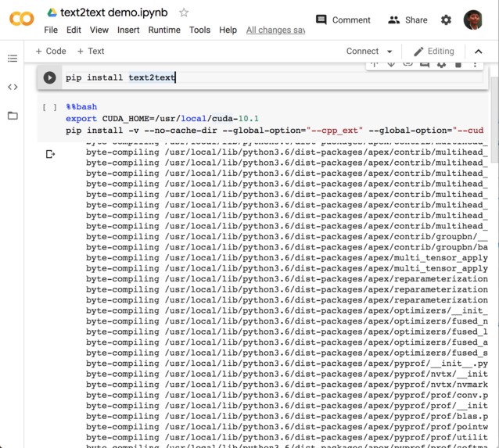This screenshot has width=499, height=448.
Task: Click the All changes saved link
Action: point(275,30)
